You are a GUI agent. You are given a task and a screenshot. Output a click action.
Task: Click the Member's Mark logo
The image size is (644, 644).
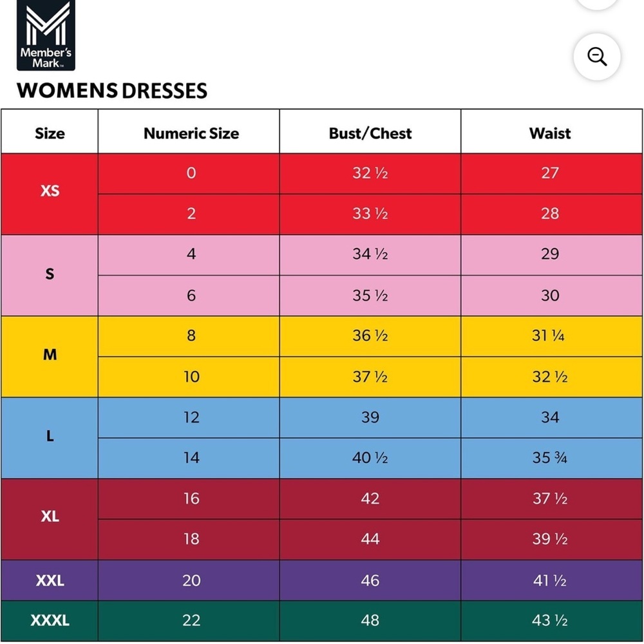[x=46, y=35]
